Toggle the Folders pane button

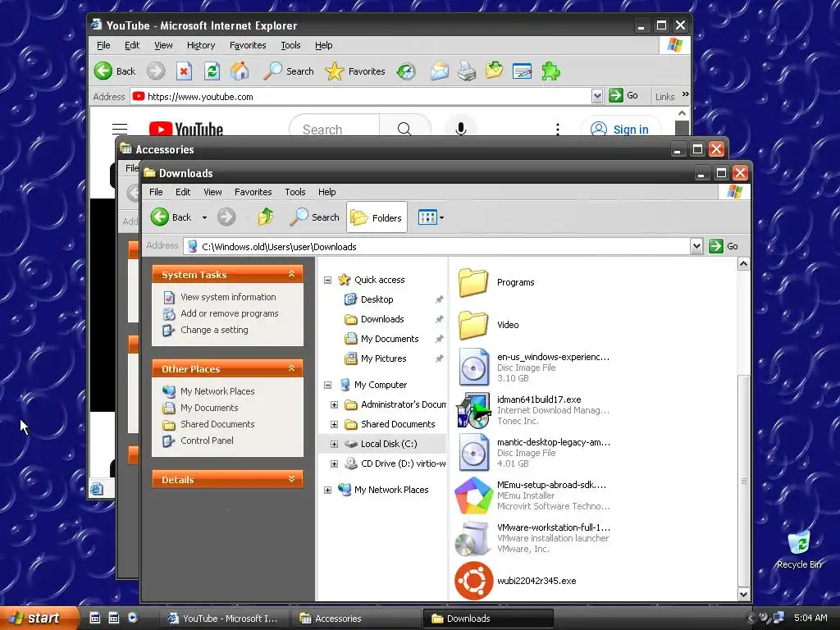coord(377,217)
